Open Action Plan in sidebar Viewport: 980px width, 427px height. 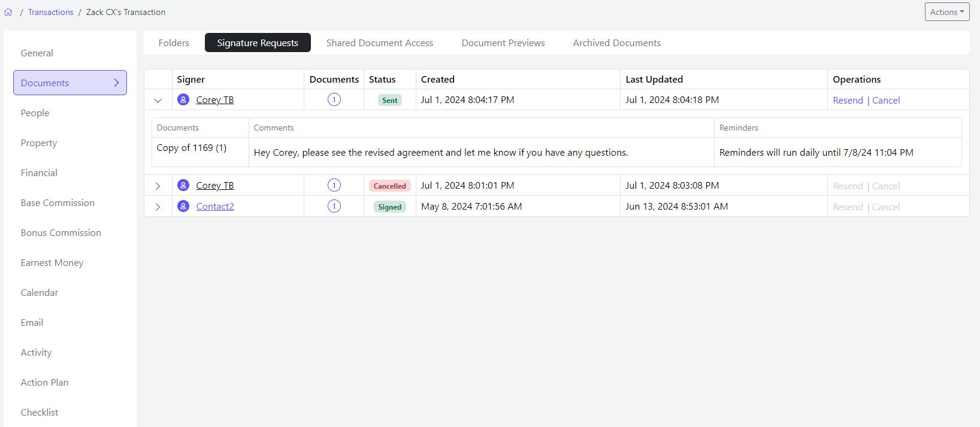(45, 382)
